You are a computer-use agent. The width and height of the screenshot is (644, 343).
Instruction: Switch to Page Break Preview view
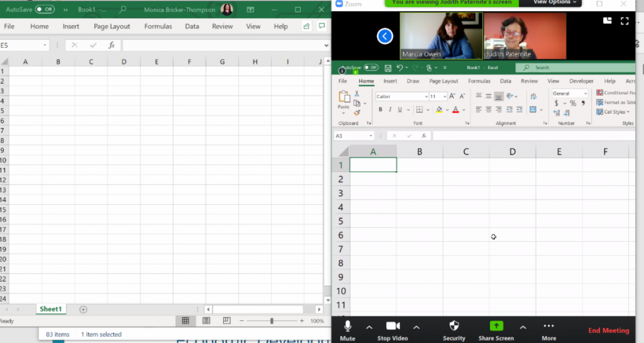point(227,321)
